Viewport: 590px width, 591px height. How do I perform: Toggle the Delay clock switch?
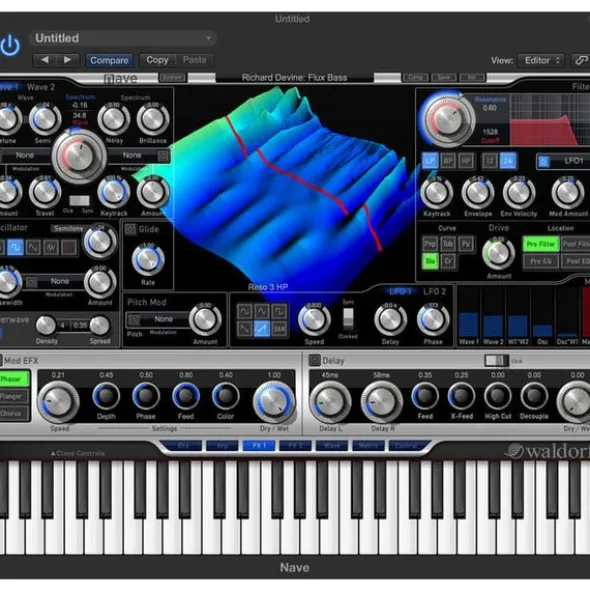pos(496,361)
